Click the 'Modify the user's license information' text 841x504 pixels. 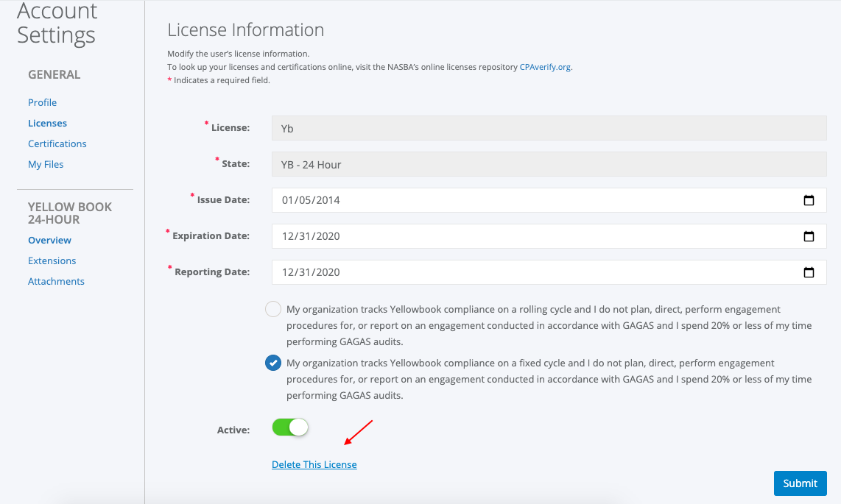coord(238,54)
